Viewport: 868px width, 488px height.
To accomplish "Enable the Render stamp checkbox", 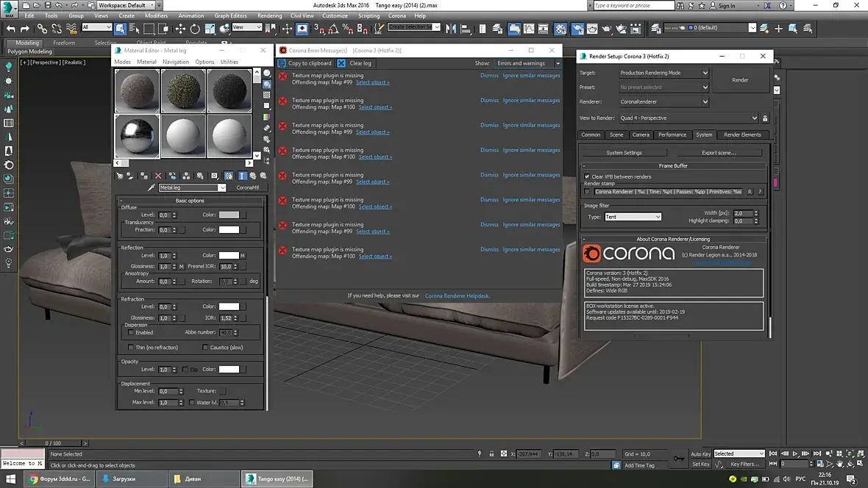I will click(x=587, y=192).
